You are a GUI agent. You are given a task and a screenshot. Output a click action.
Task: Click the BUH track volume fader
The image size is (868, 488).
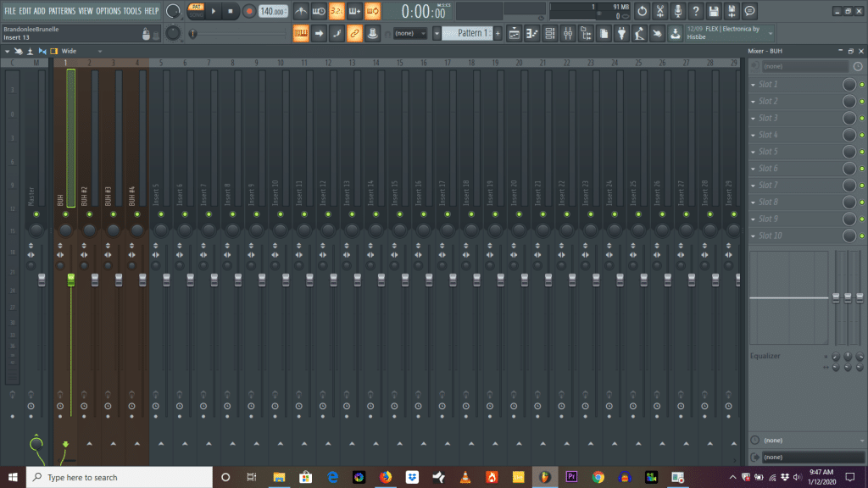pos(71,280)
